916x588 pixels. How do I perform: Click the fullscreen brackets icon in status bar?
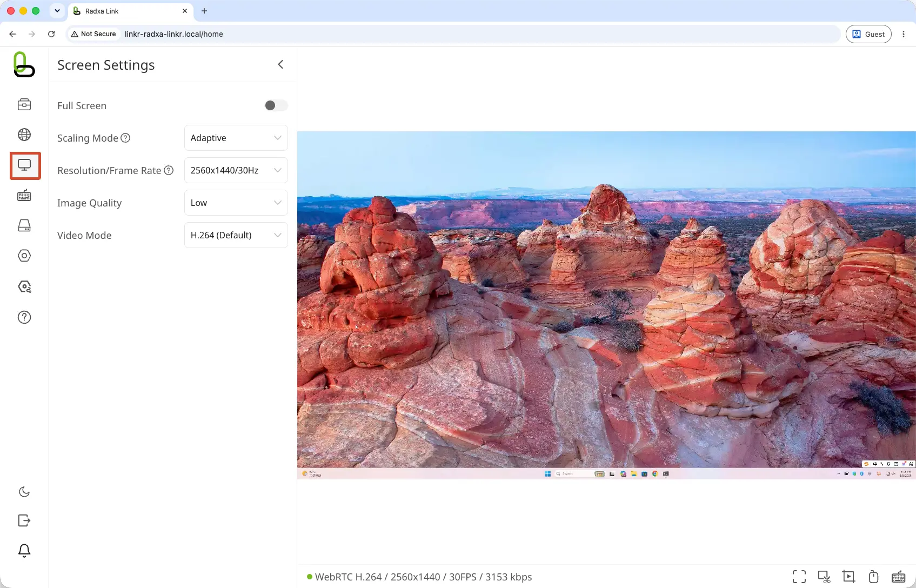(x=799, y=577)
